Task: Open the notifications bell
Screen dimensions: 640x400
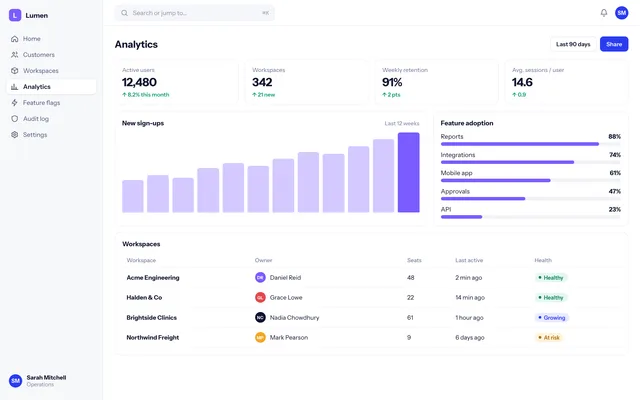Action: [604, 13]
